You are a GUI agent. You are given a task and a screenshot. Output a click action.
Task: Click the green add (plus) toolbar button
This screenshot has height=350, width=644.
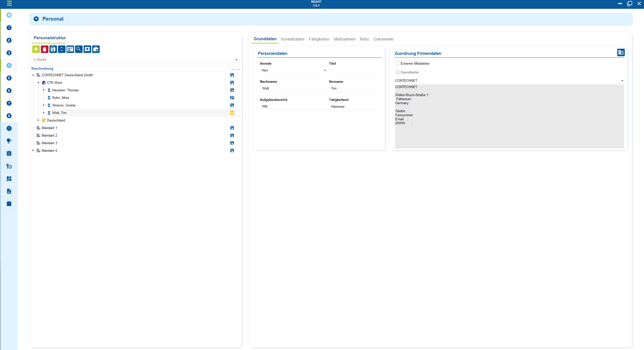click(36, 49)
